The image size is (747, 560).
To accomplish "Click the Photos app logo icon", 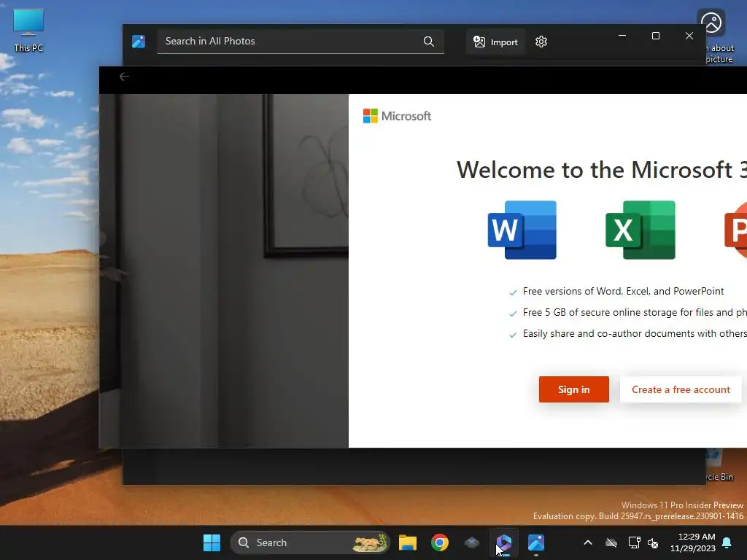I will click(x=138, y=42).
